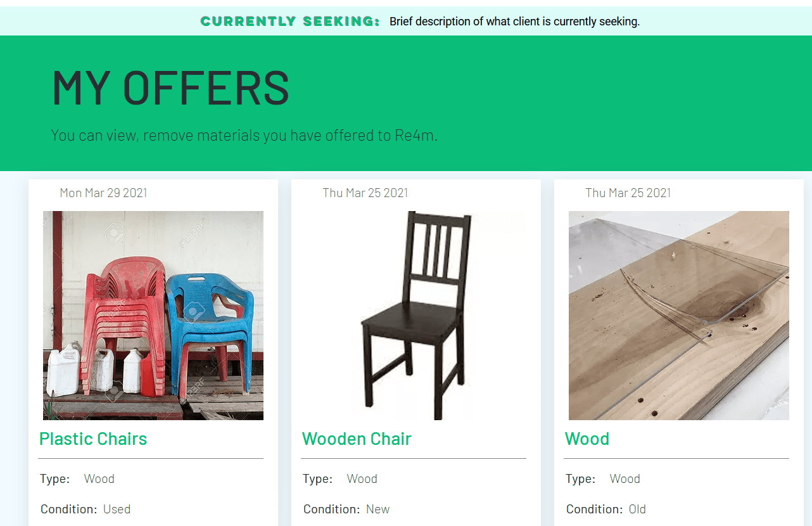Click Condition New on Wooden Chair card
Image resolution: width=812 pixels, height=526 pixels.
coord(346,509)
